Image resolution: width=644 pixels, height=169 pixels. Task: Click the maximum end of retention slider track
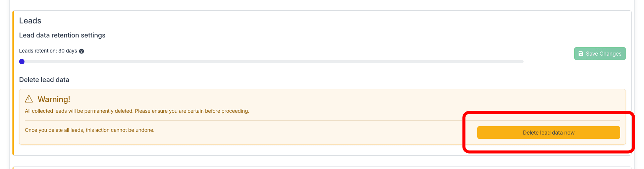coord(522,62)
